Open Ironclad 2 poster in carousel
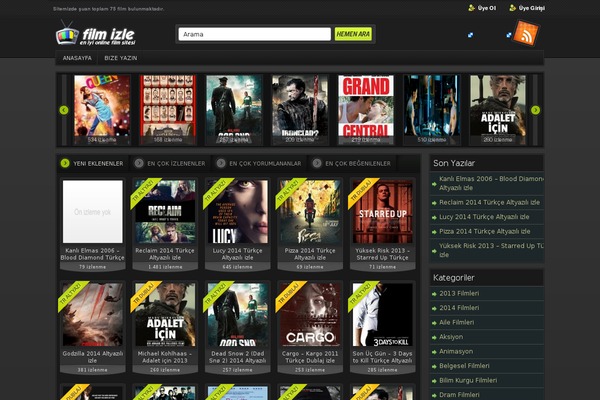The image size is (600, 400). point(300,109)
